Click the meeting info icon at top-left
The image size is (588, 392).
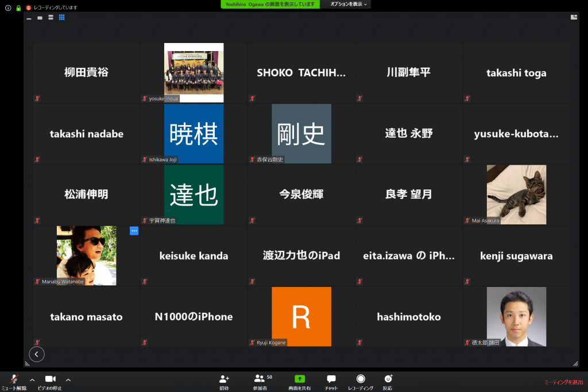coord(8,8)
